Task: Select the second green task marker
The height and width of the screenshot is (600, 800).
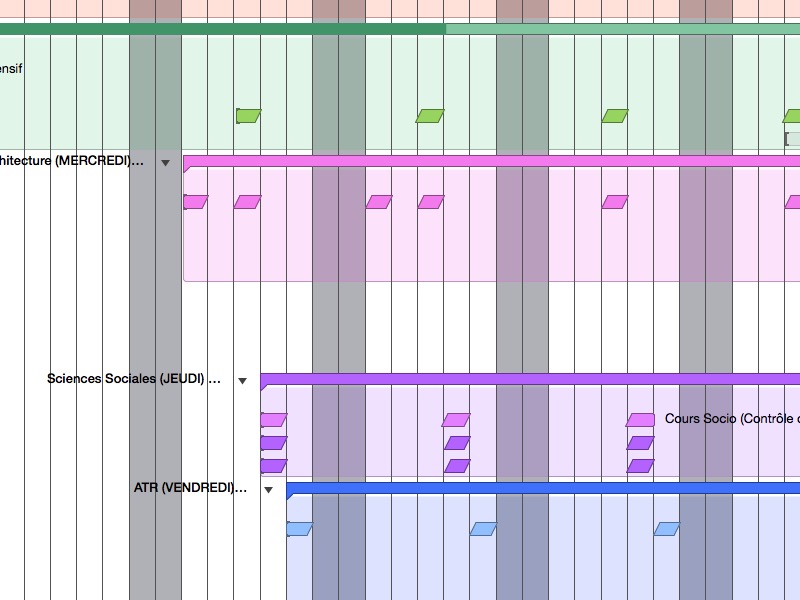Action: tap(430, 116)
